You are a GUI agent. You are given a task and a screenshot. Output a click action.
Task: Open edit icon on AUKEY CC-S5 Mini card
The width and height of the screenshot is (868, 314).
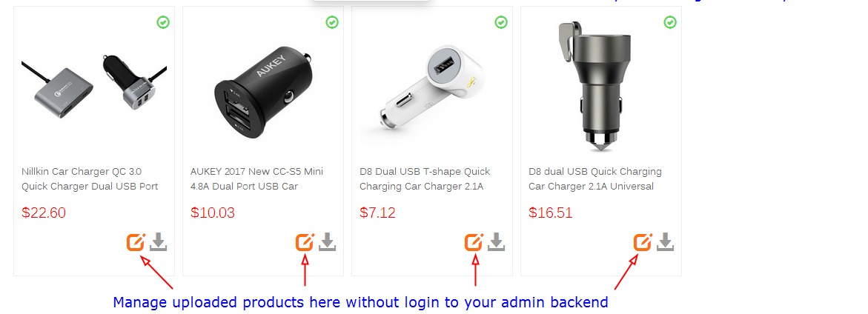coord(305,242)
